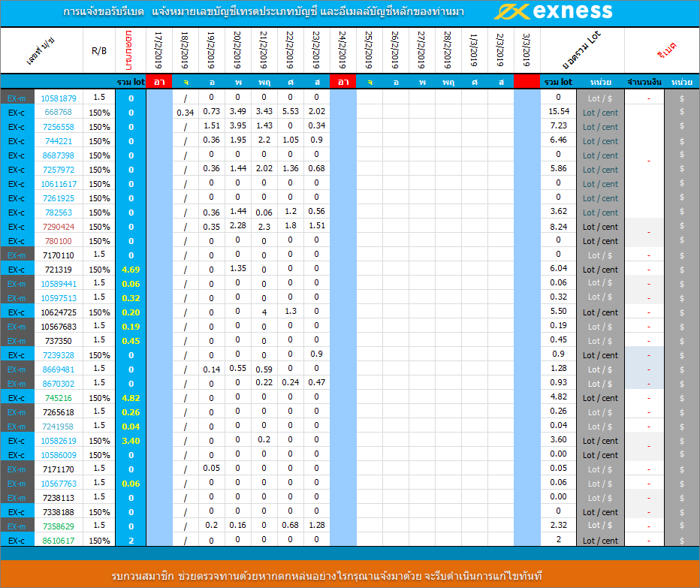Click the green account number 8610617
Image resolution: width=700 pixels, height=588 pixels.
click(x=59, y=541)
